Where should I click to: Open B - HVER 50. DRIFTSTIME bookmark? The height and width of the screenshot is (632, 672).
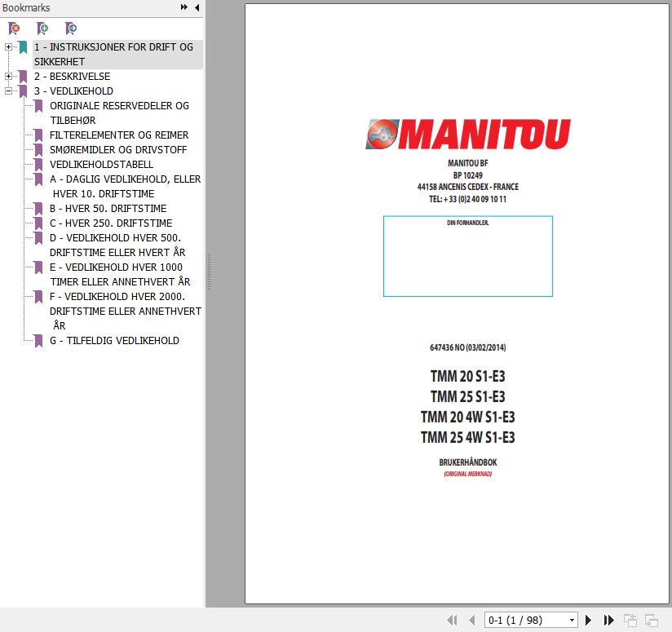[x=108, y=208]
